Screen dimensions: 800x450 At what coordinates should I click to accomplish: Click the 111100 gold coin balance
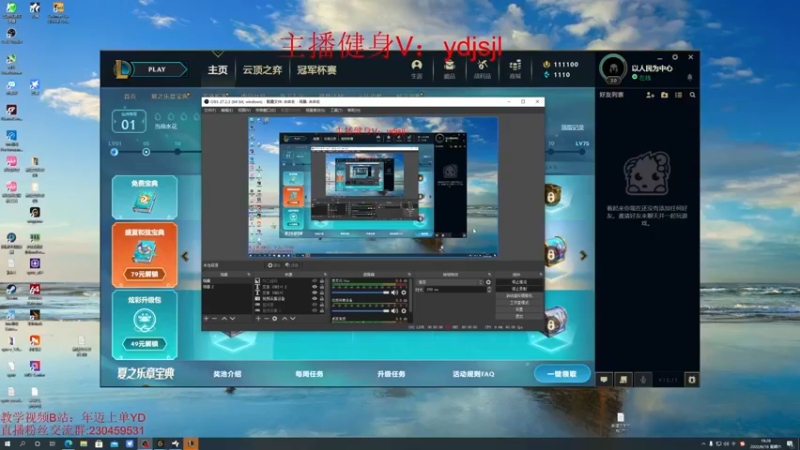561,64
